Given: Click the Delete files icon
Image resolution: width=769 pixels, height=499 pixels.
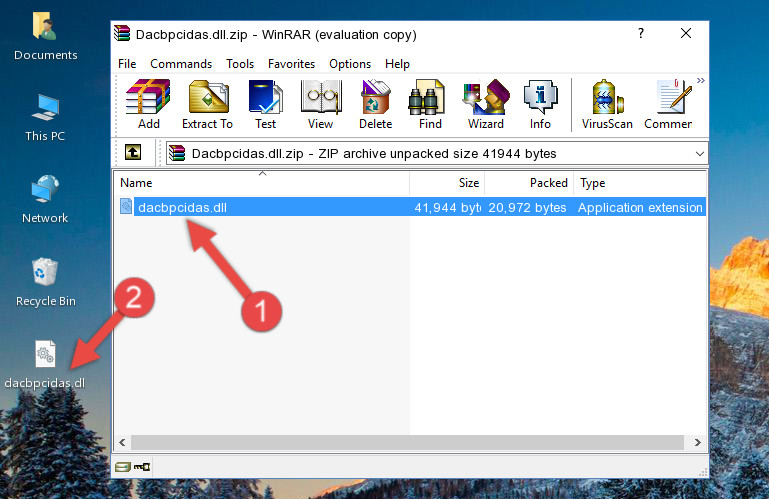Looking at the screenshot, I should click(376, 105).
